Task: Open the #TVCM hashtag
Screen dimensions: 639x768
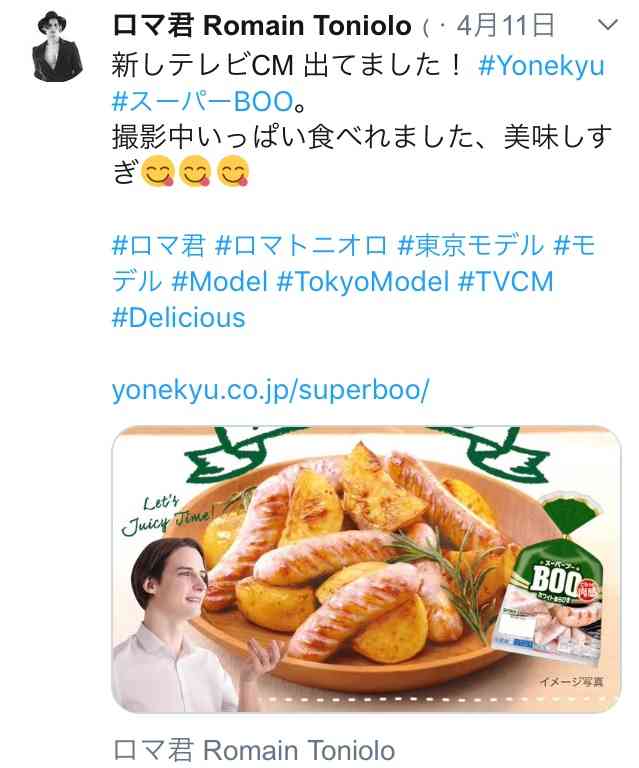Action: 506,281
